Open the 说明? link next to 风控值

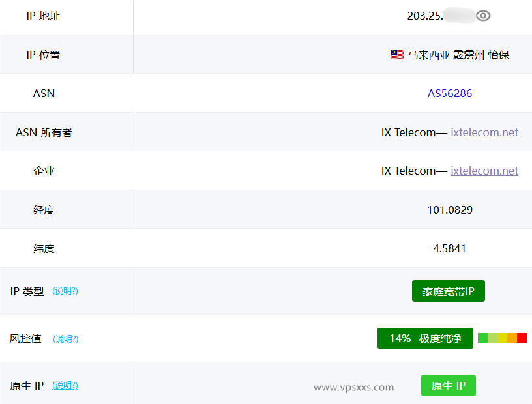click(x=65, y=339)
